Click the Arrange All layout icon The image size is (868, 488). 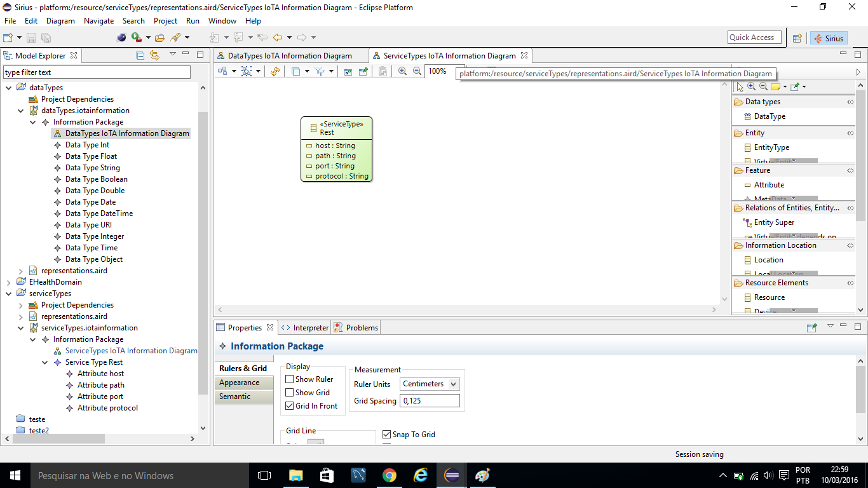point(223,72)
